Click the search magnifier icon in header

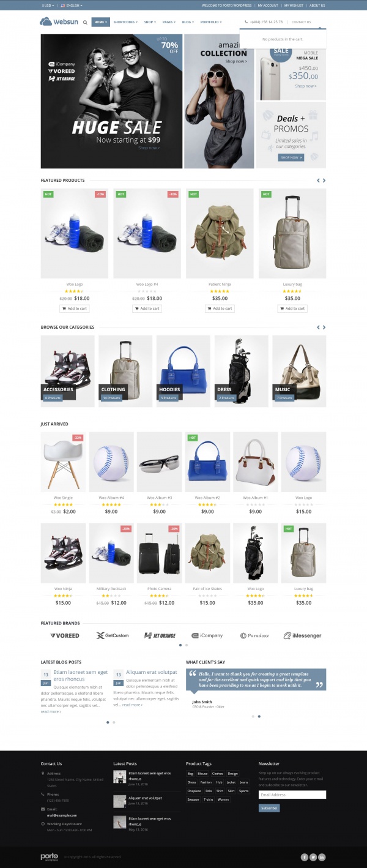pyautogui.click(x=85, y=22)
